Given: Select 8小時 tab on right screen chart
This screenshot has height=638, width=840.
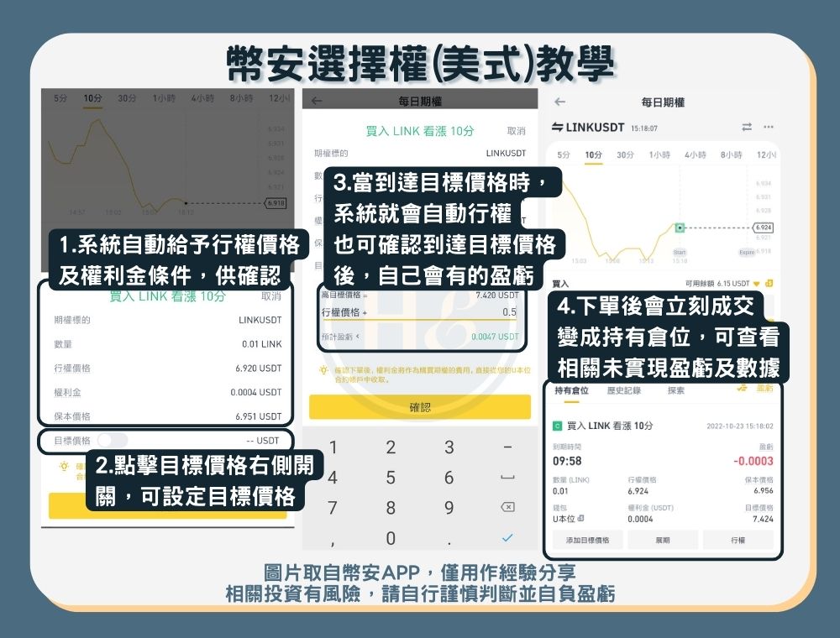Looking at the screenshot, I should (x=732, y=154).
